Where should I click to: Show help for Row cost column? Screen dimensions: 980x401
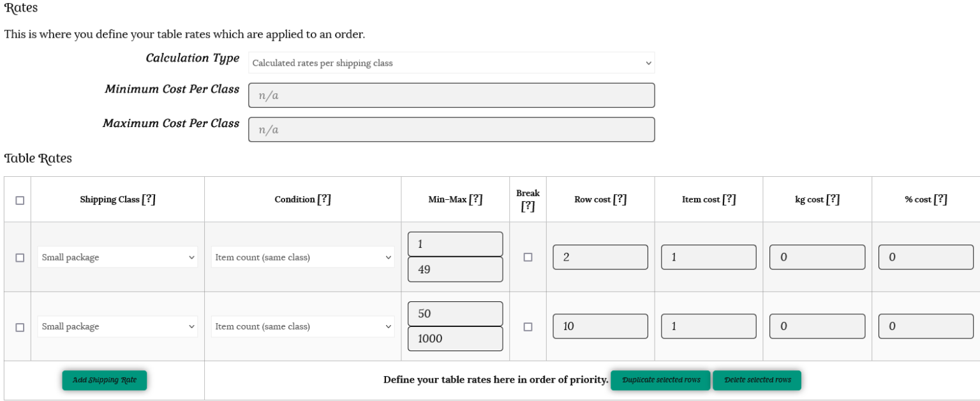point(620,199)
